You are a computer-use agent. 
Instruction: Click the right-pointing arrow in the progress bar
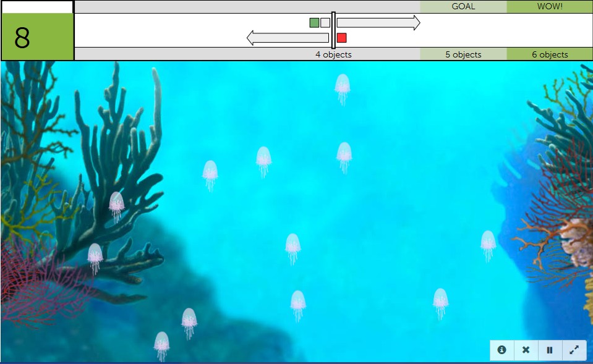click(x=378, y=23)
